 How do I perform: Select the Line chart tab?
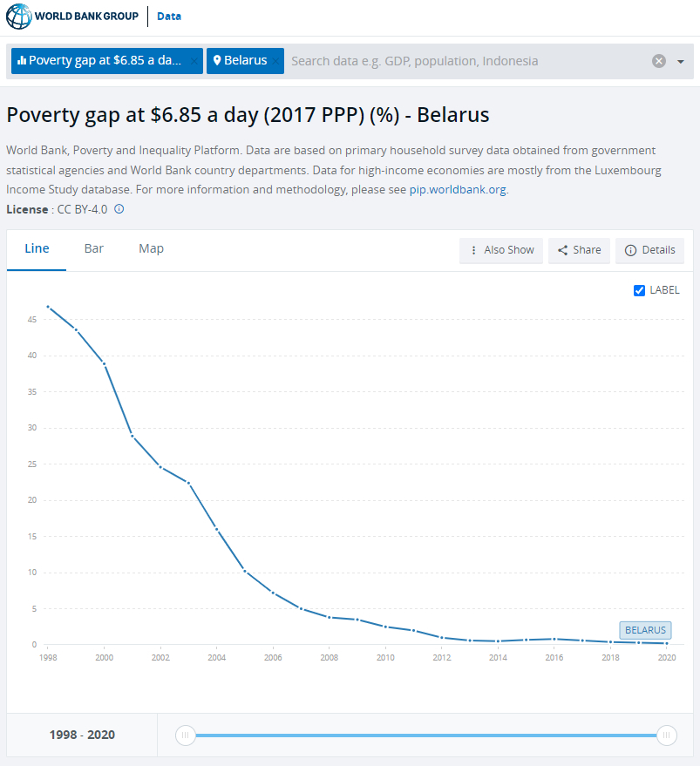37,248
